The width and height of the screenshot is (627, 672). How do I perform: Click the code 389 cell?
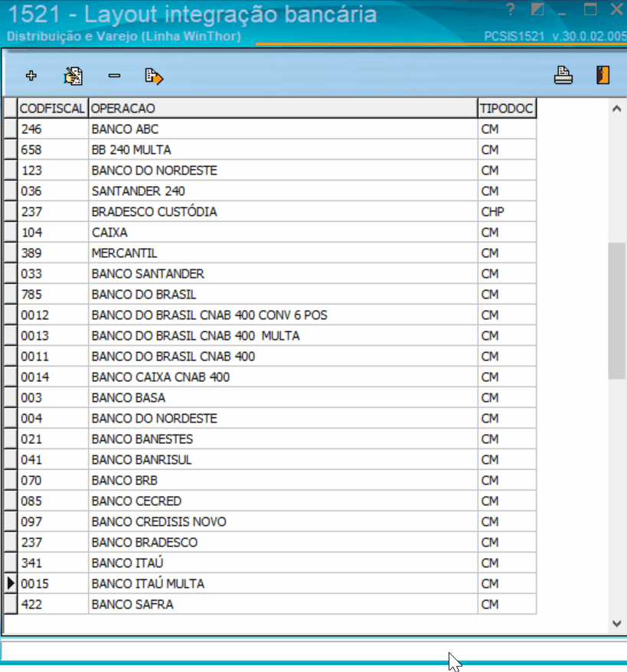tap(53, 253)
